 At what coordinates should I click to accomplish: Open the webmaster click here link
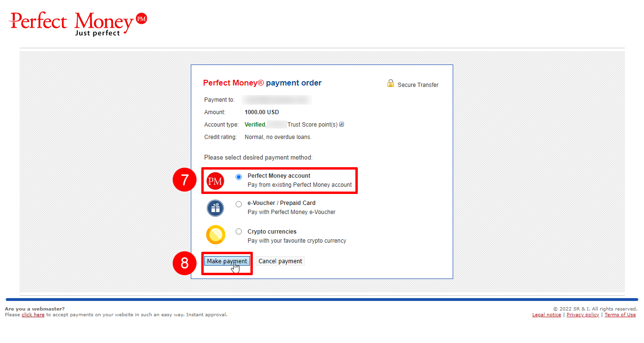[x=32, y=314]
